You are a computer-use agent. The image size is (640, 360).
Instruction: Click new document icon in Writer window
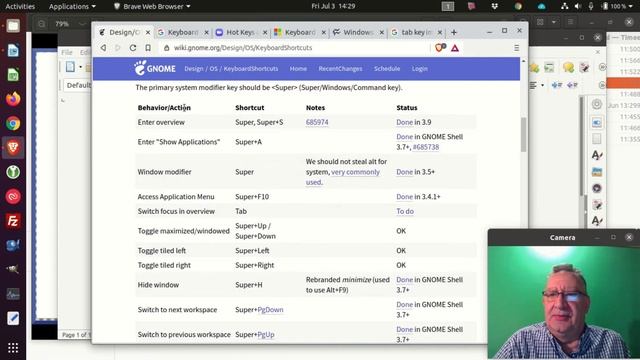70,67
